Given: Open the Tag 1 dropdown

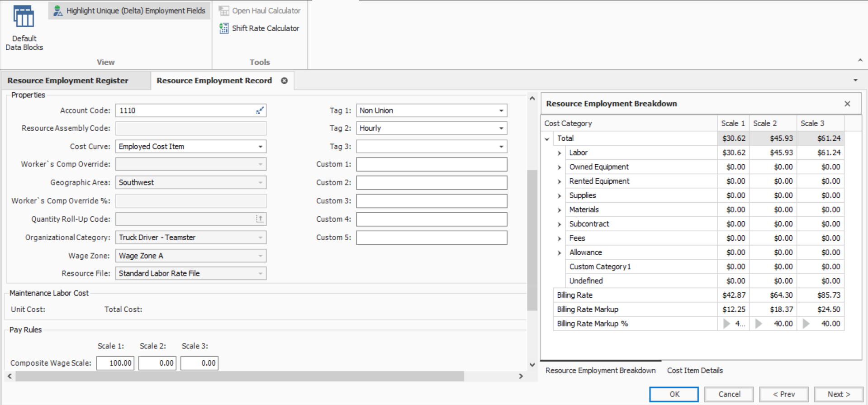Looking at the screenshot, I should point(501,110).
